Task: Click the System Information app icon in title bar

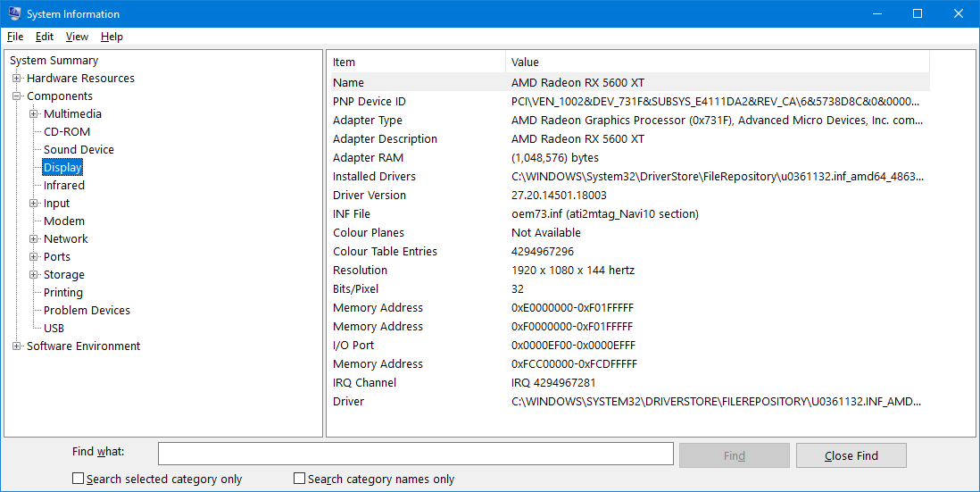Action: pos(14,13)
